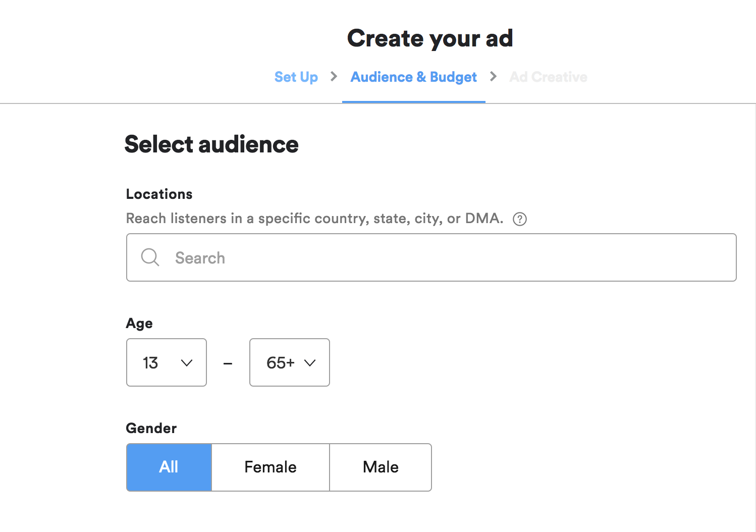This screenshot has height=532, width=756.
Task: Switch to the Set Up step
Action: pyautogui.click(x=296, y=77)
